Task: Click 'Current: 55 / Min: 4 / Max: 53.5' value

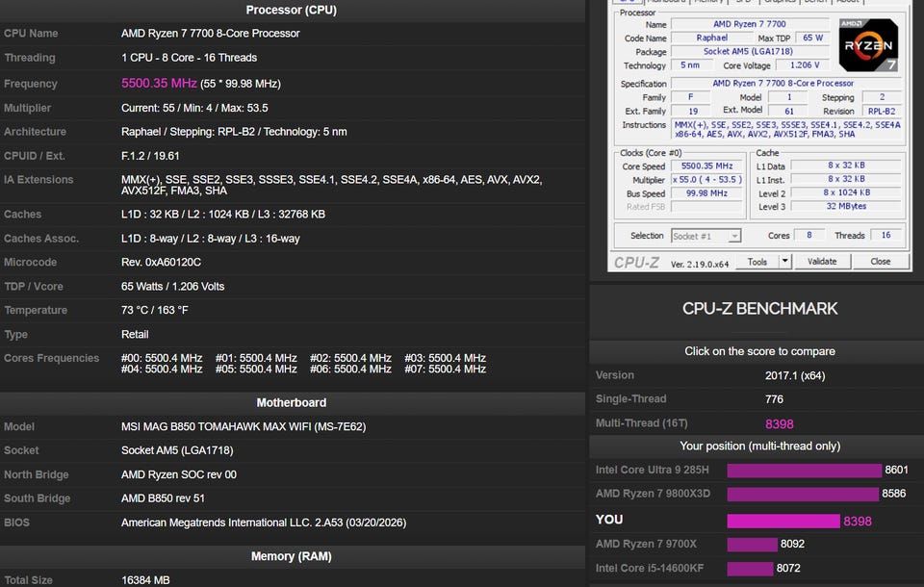Action: point(194,108)
